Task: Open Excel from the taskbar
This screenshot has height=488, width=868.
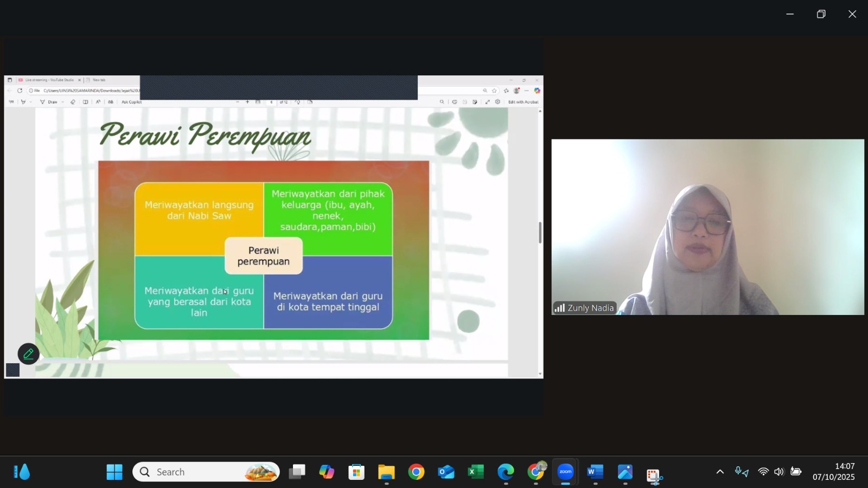Action: pyautogui.click(x=476, y=472)
